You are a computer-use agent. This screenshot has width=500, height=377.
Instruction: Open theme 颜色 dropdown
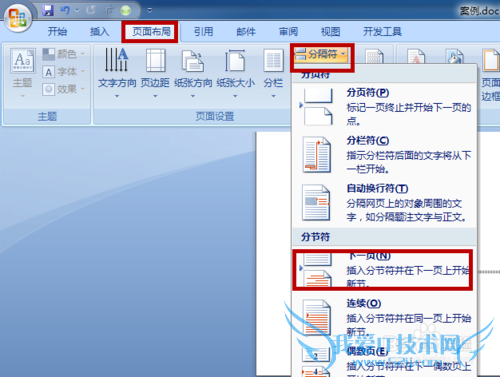click(x=64, y=54)
